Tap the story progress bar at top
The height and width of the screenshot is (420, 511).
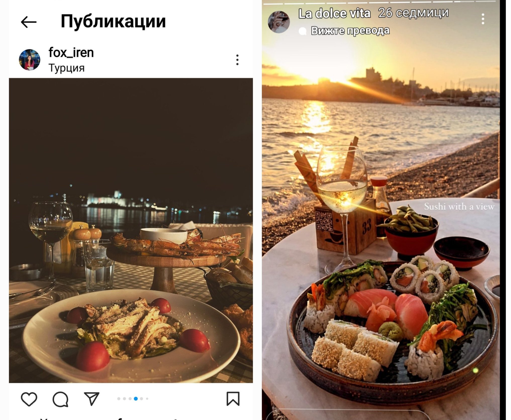(x=381, y=3)
